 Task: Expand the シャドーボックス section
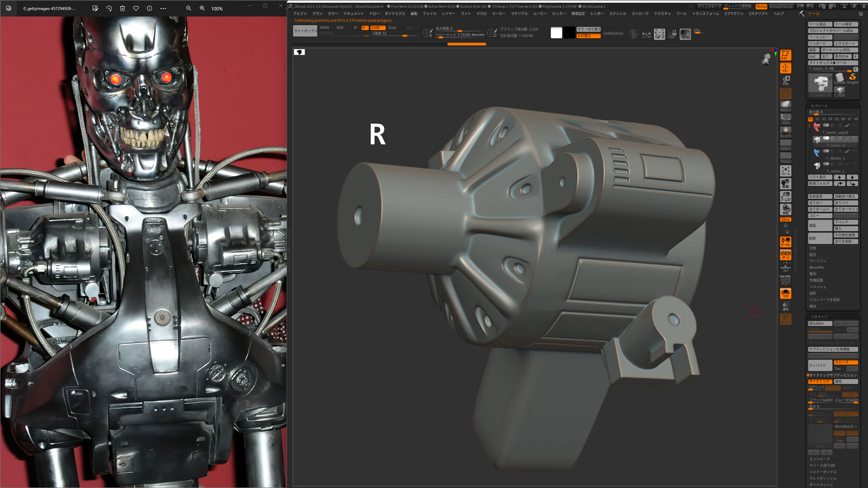tap(823, 472)
